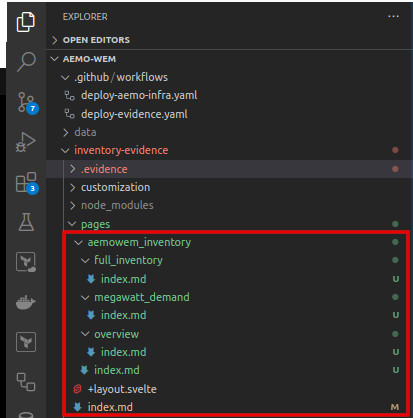Open the Explorer view in activity bar
Screen dimensions: 413x418
(x=26, y=22)
